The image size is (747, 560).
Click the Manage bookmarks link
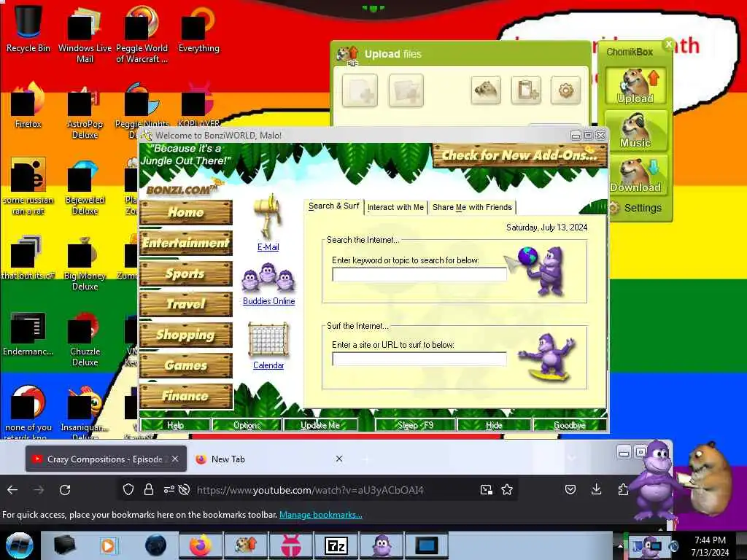(321, 515)
